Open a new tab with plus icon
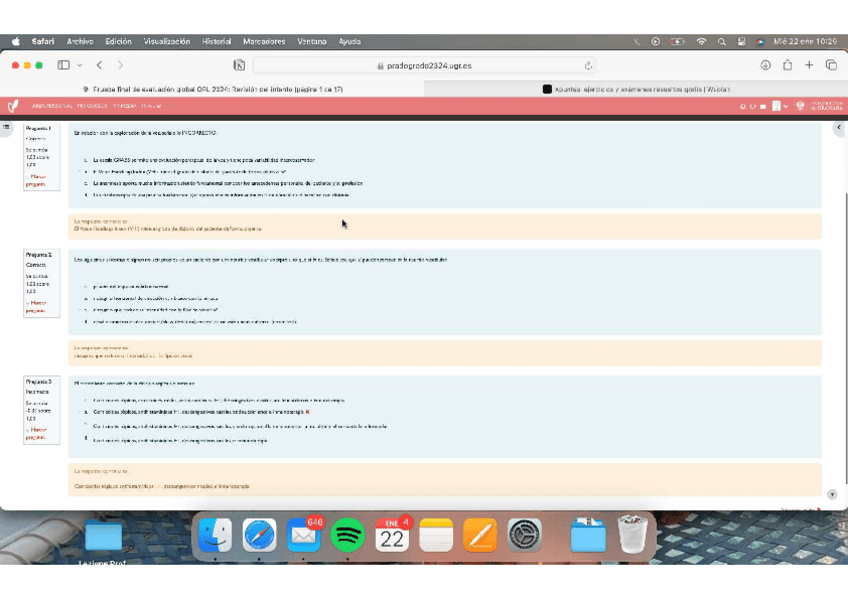The width and height of the screenshot is (848, 599). click(x=809, y=65)
